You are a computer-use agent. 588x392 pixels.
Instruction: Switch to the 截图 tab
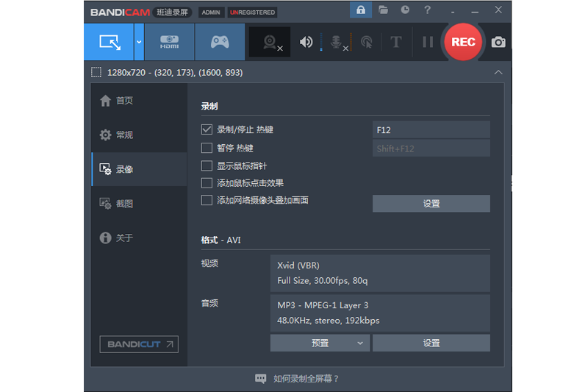pos(124,204)
